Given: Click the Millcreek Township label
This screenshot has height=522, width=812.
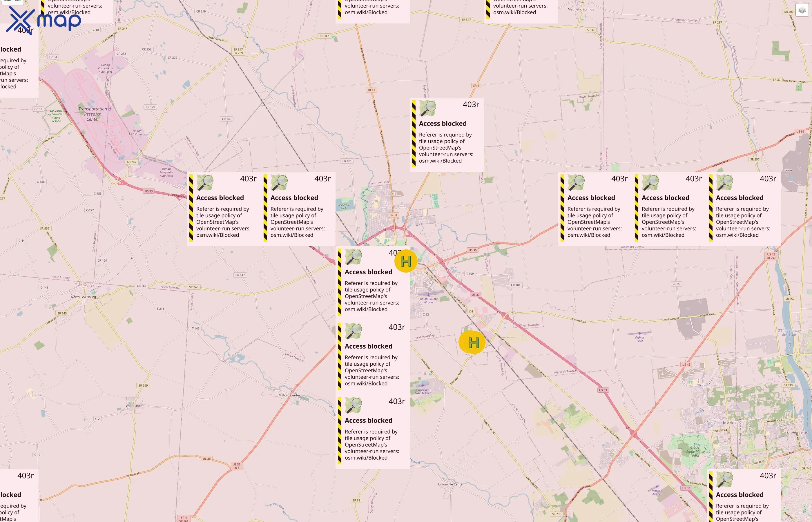Looking at the screenshot, I should 566,372.
